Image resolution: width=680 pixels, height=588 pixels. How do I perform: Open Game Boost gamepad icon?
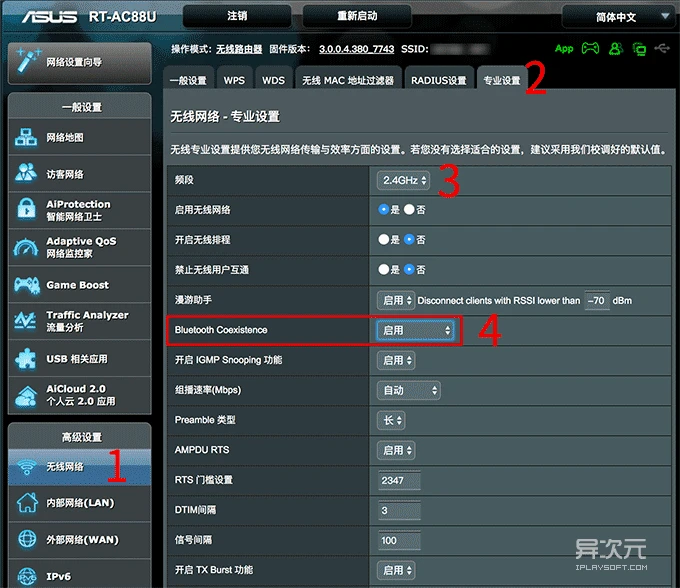[x=27, y=285]
